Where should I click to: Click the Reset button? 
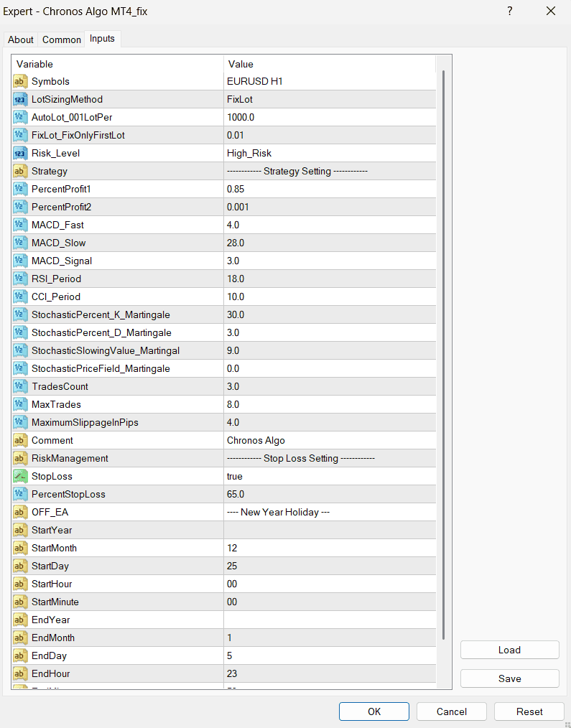[x=529, y=711]
